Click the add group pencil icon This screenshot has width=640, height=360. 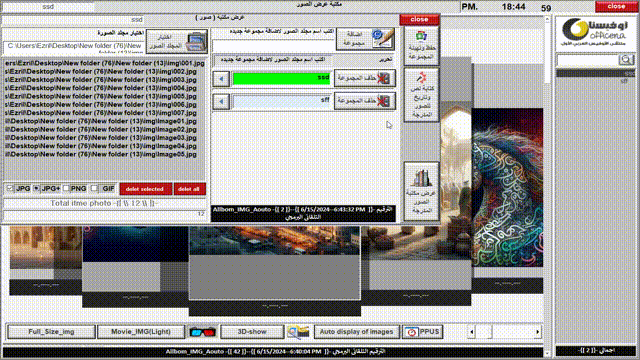pos(383,38)
